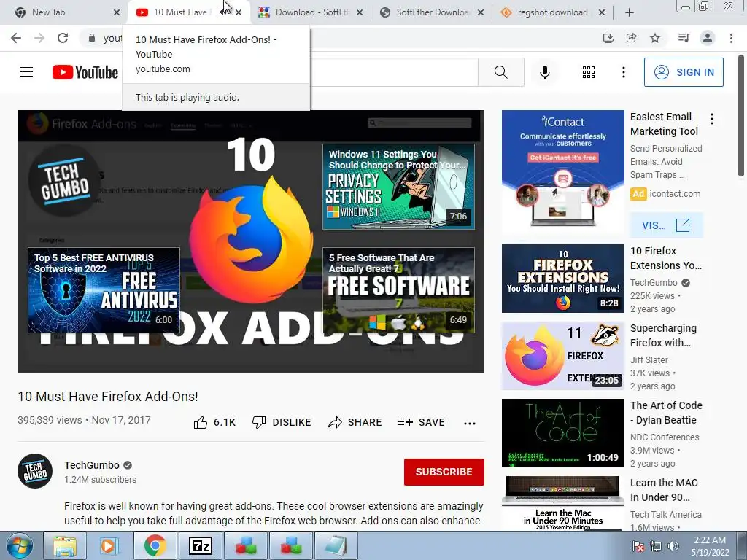Open a new browser tab with plus

pos(630,12)
